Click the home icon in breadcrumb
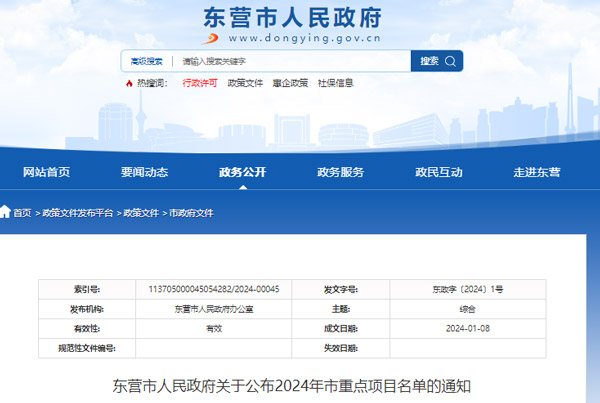 coord(5,212)
